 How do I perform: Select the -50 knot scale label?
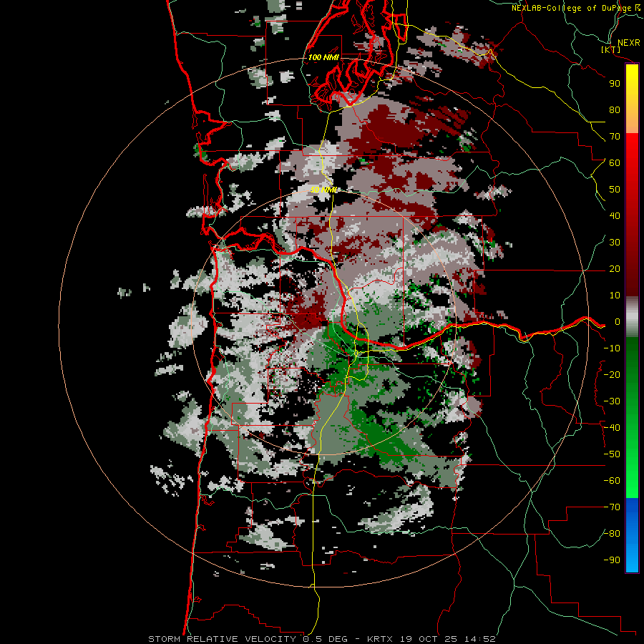[612, 454]
